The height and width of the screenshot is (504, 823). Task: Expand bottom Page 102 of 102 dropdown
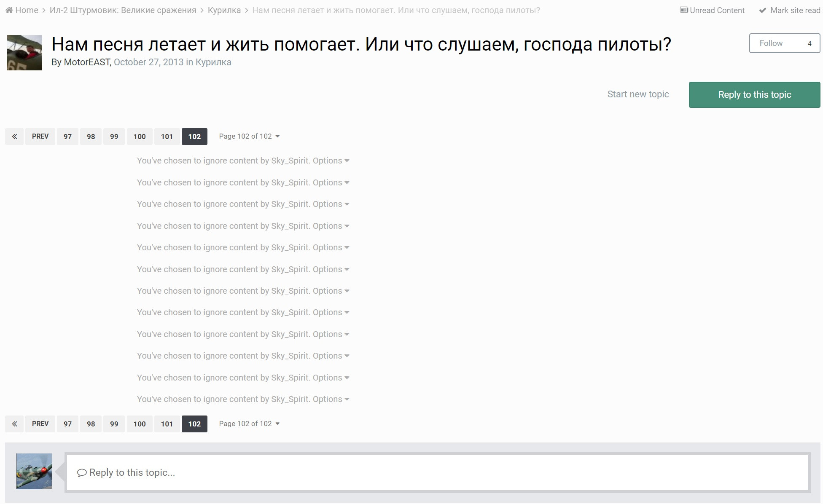point(249,424)
